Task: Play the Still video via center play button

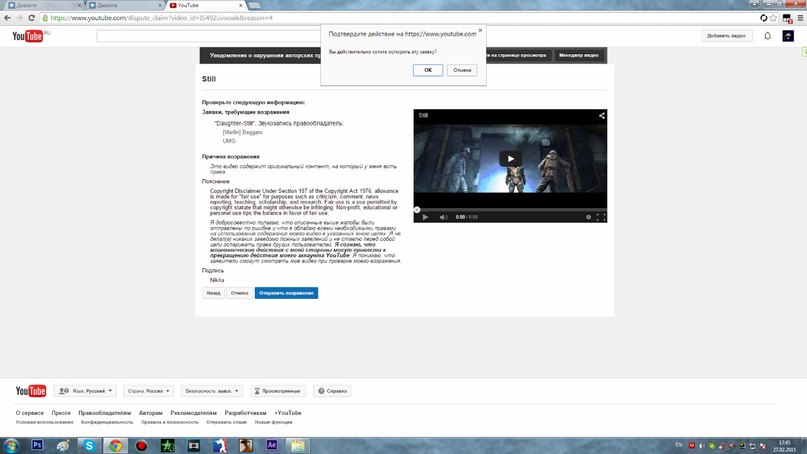Action: 510,159
